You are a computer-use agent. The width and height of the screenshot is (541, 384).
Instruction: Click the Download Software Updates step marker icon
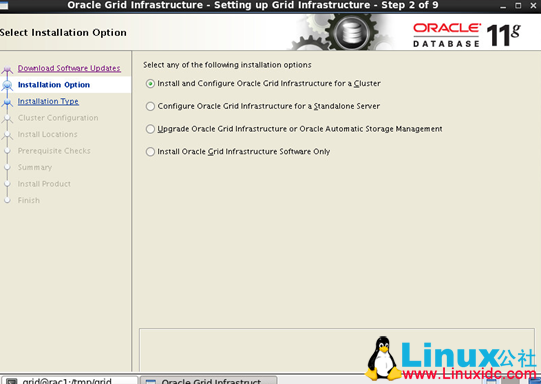click(x=7, y=69)
